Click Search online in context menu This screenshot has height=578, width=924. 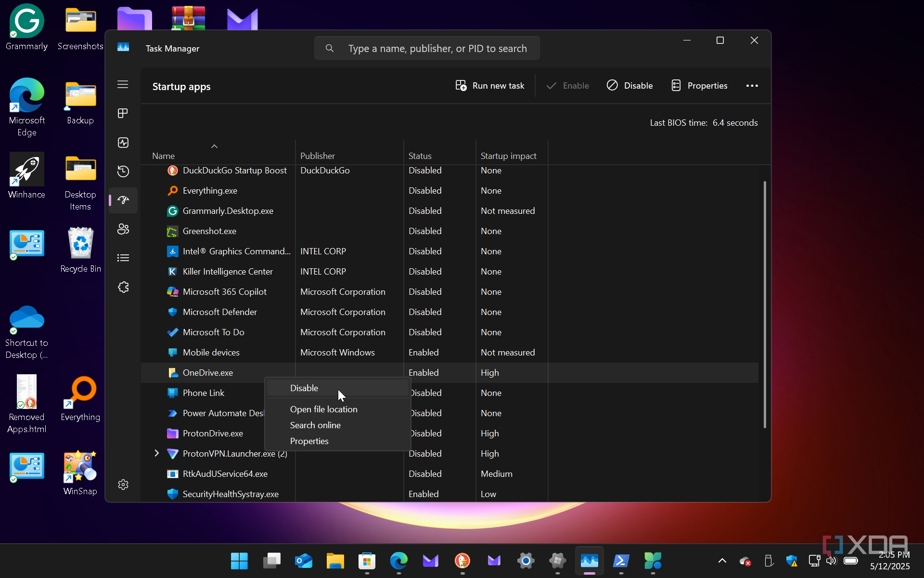pyautogui.click(x=315, y=425)
